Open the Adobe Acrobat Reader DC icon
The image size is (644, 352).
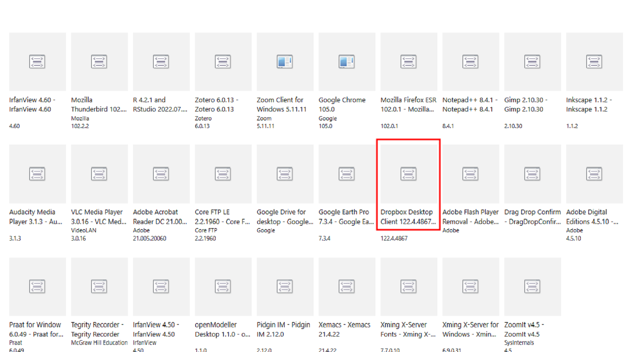tap(161, 174)
